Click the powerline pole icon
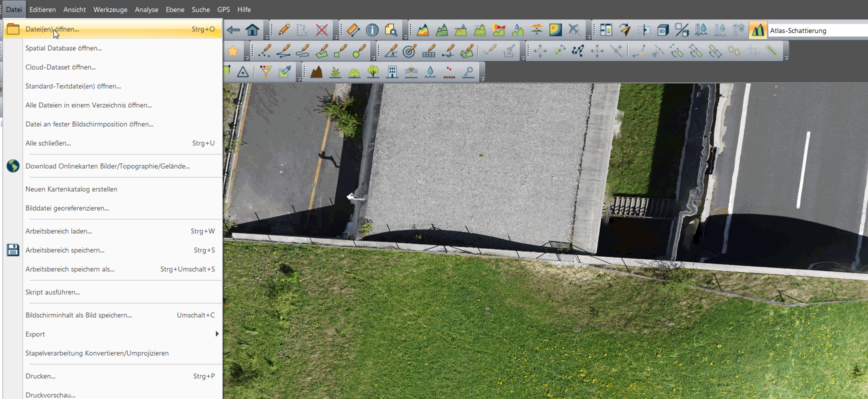Viewport: 868px width, 399px height. [411, 72]
